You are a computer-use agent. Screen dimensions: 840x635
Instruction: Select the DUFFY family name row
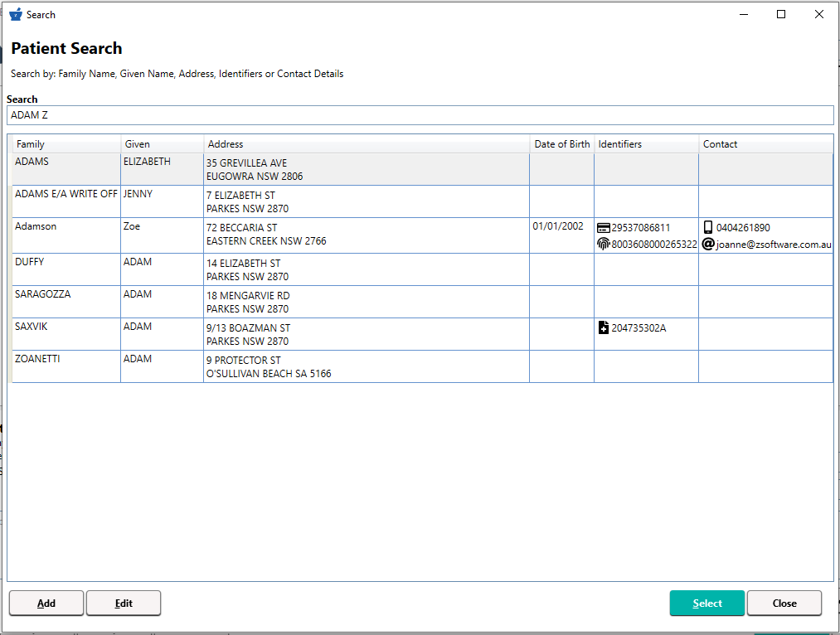(x=422, y=269)
